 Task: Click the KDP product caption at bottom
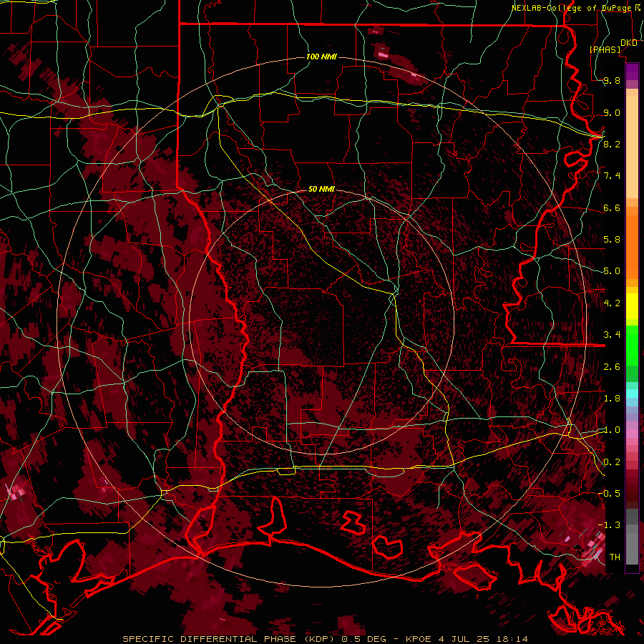326,639
